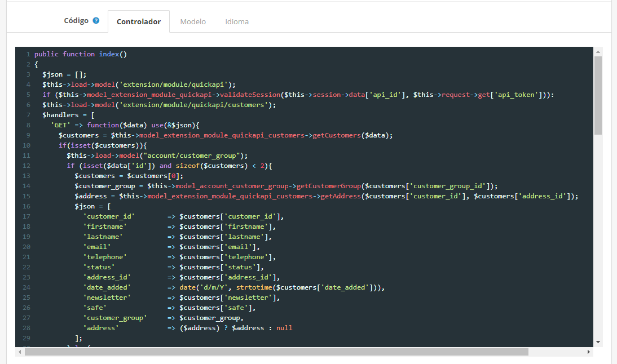This screenshot has width=617, height=364.
Task: Select the Controlador tab
Action: point(139,21)
